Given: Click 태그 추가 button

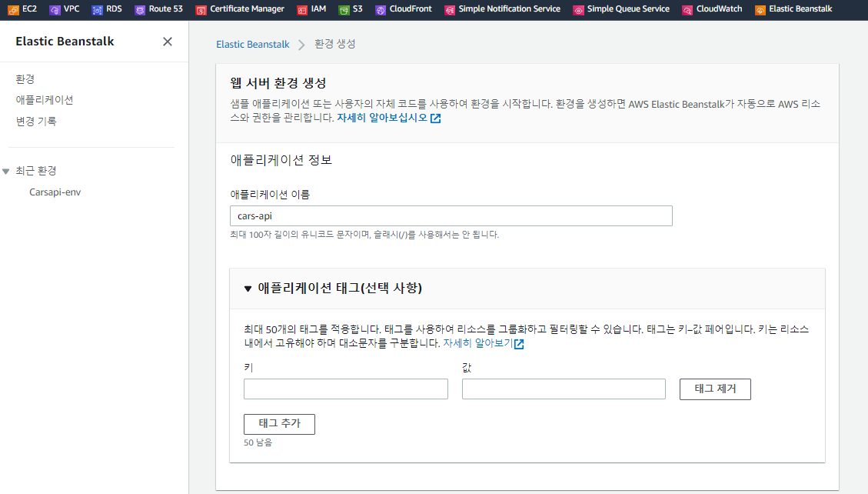Looking at the screenshot, I should [x=280, y=424].
